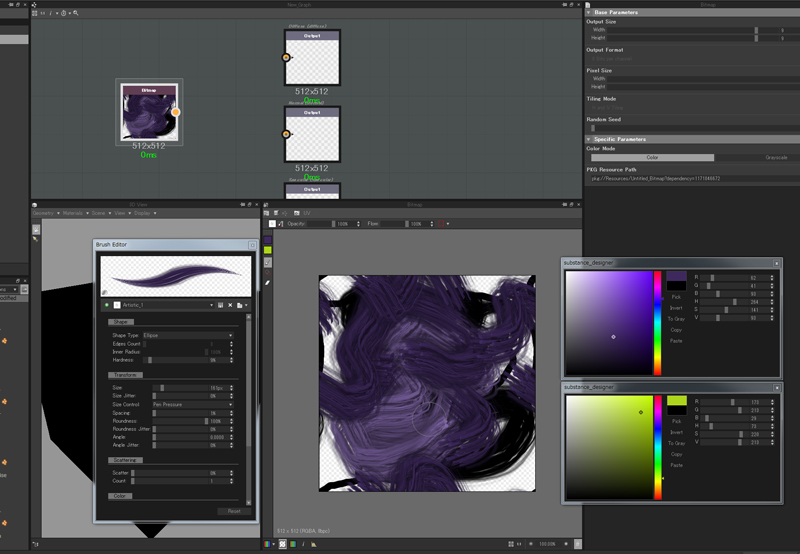Screen dimensions: 800x554
Task: Click the PKG Resource Path field
Action: (x=695, y=179)
